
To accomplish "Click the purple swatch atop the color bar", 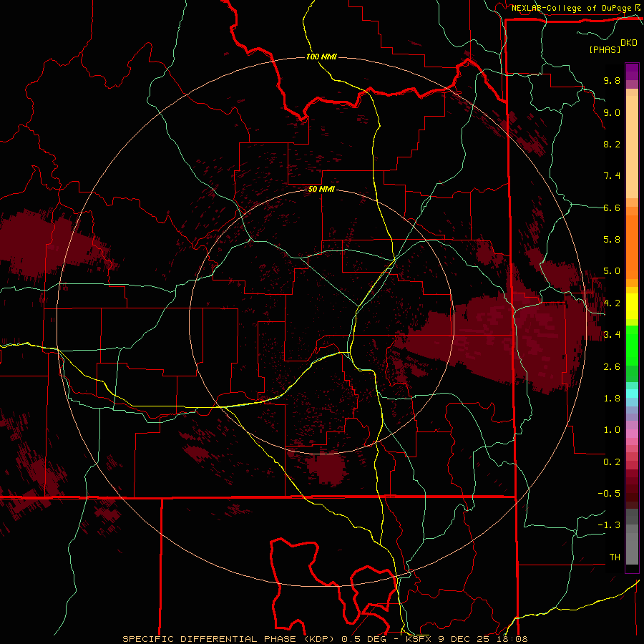I will click(x=632, y=72).
